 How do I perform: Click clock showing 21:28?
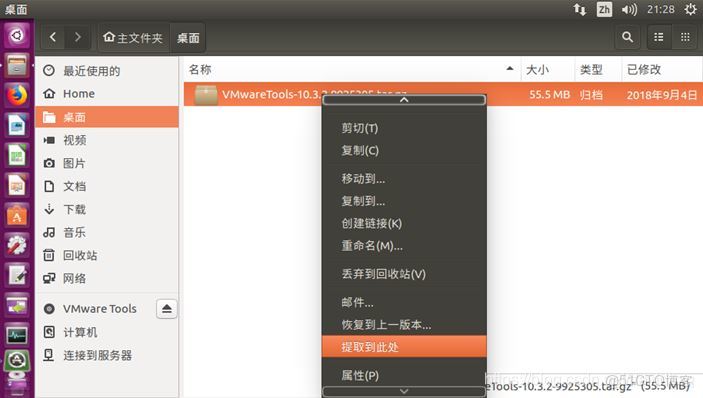click(x=660, y=9)
